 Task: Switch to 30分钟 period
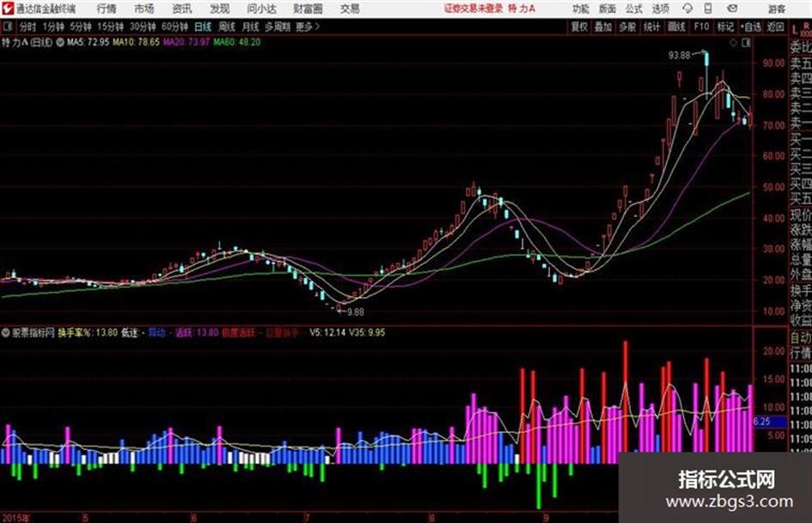coord(143,27)
